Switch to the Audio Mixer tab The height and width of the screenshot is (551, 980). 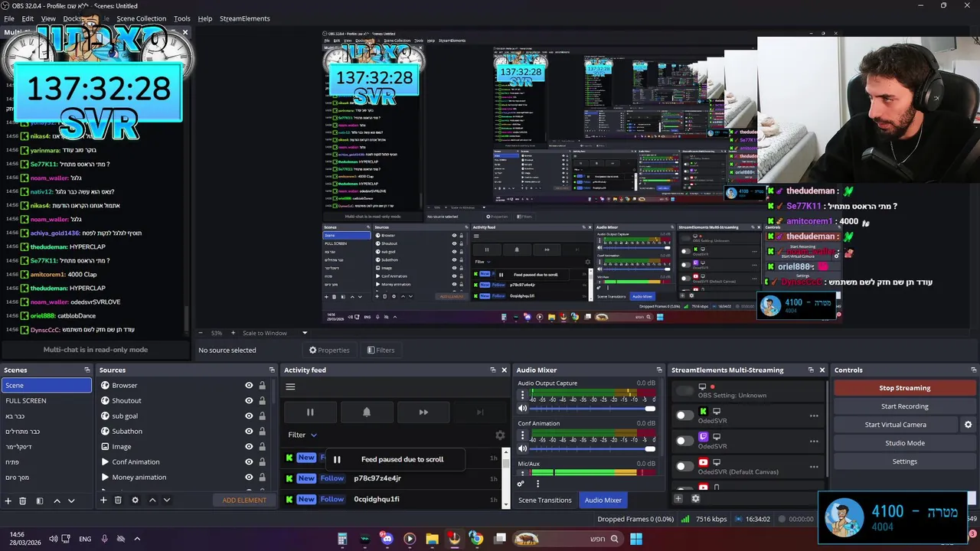tap(603, 500)
